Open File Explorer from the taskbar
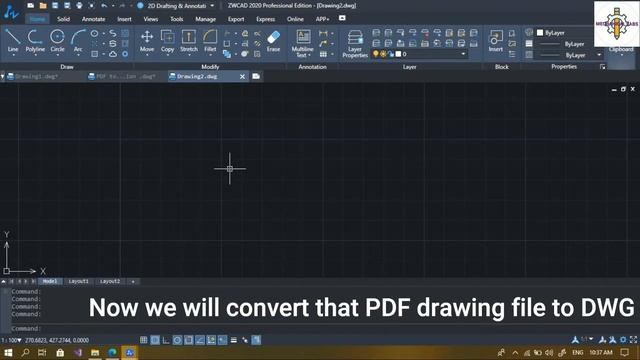 tap(95, 352)
